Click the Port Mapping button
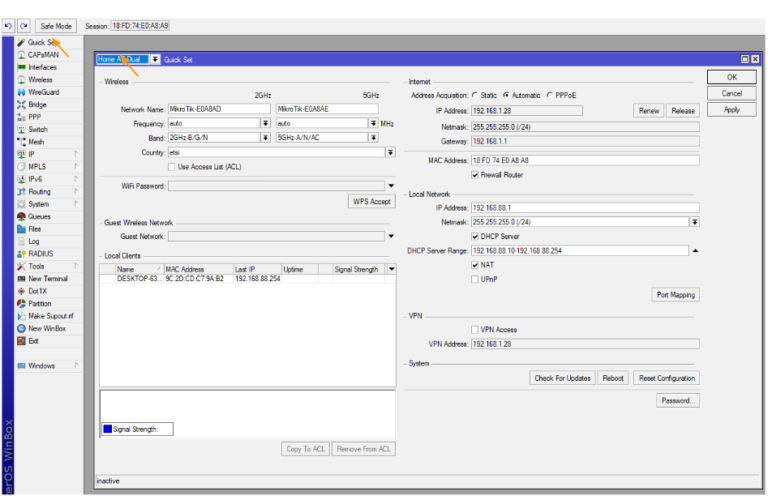Screen dimensions: 768x500 (675, 295)
